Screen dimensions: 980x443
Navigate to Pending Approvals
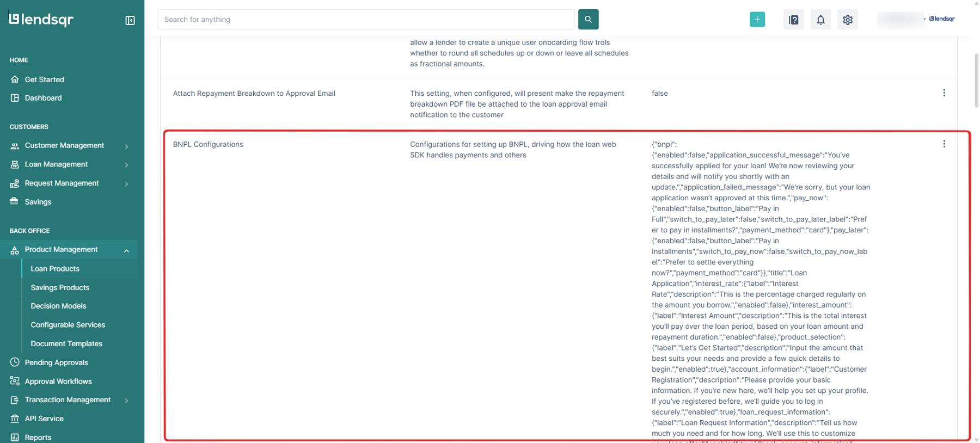[56, 362]
